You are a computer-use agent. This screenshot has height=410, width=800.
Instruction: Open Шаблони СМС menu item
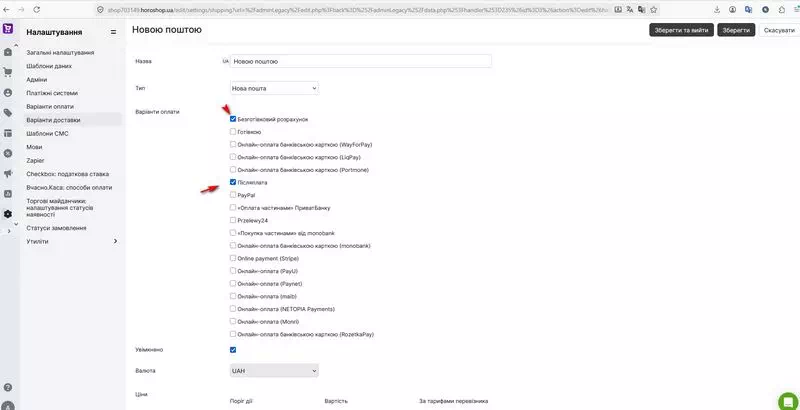(x=47, y=134)
